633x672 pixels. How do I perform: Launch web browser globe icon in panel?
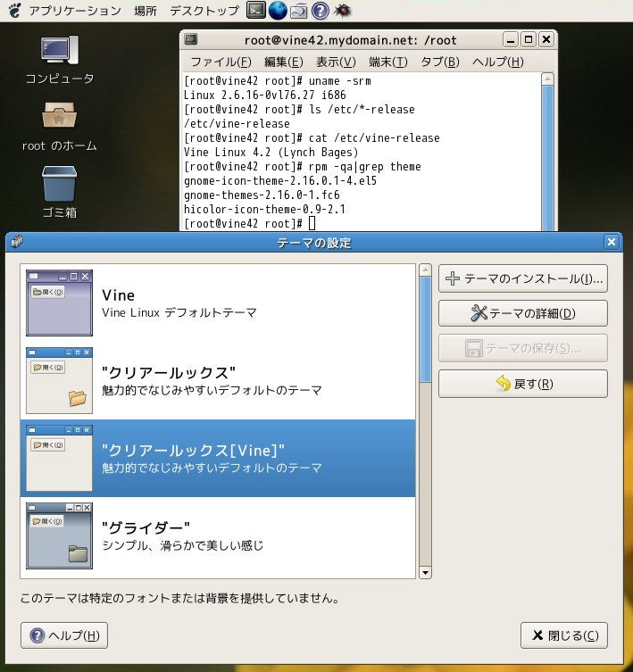[x=278, y=11]
